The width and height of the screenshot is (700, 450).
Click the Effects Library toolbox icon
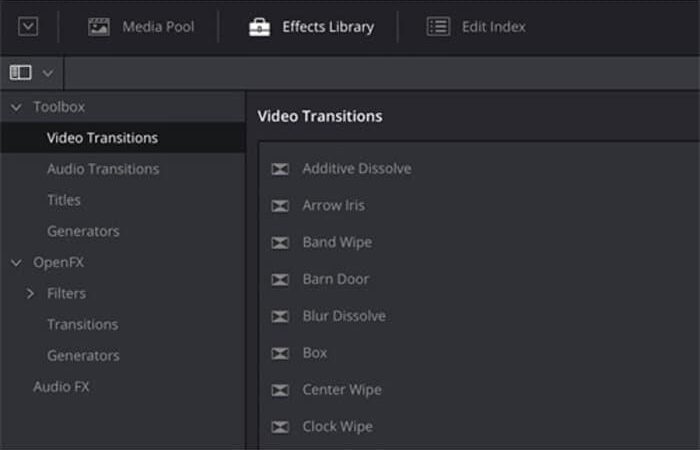pos(259,27)
